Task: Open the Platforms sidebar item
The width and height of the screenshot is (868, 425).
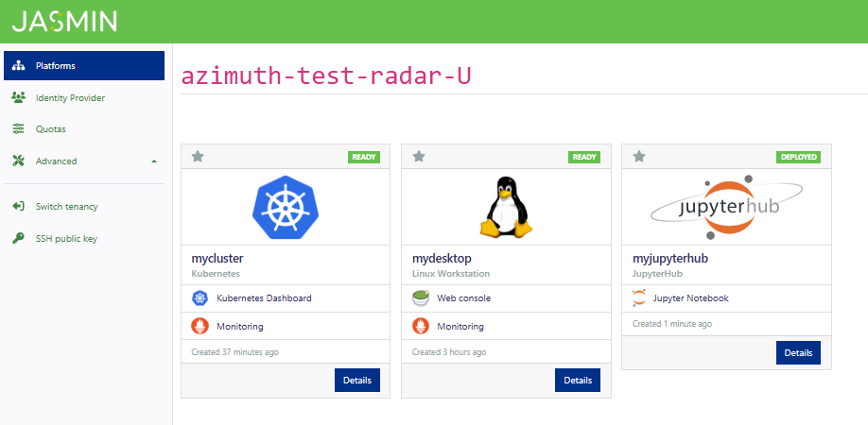Action: pyautogui.click(x=84, y=66)
